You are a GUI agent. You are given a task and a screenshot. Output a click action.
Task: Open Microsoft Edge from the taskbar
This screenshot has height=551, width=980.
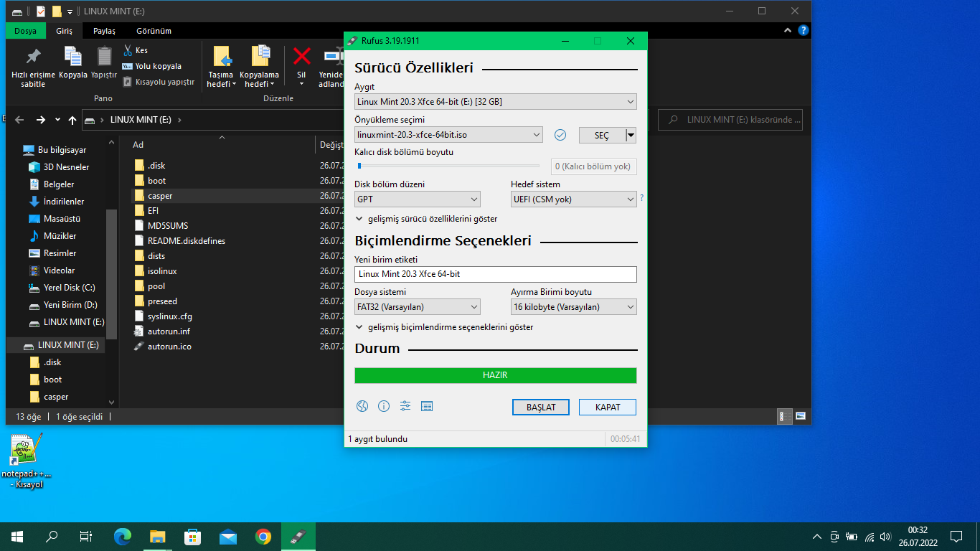coord(123,536)
